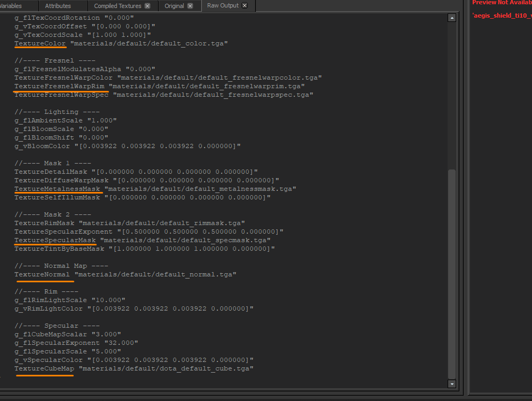Open the TextureNormal texture link
The width and height of the screenshot is (532, 401).
pos(44,274)
